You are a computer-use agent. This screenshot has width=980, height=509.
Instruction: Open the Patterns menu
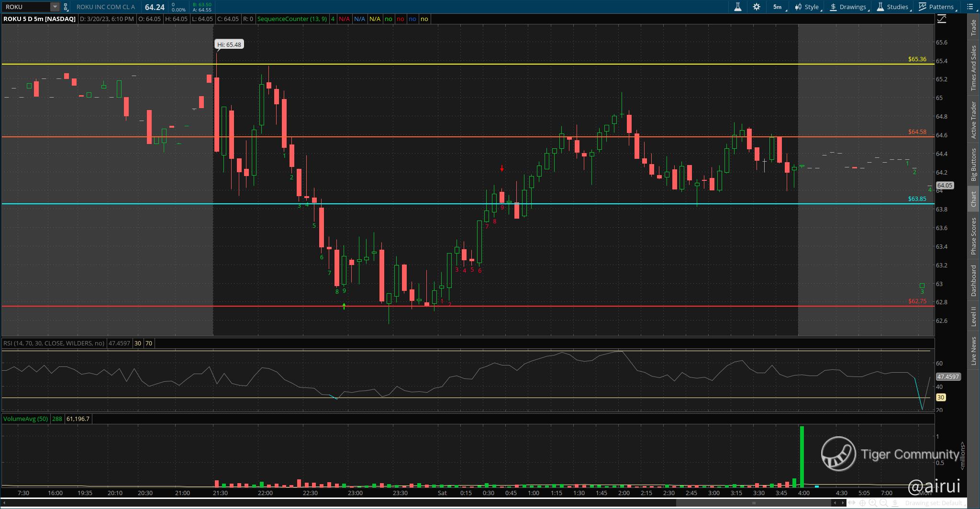coord(936,7)
